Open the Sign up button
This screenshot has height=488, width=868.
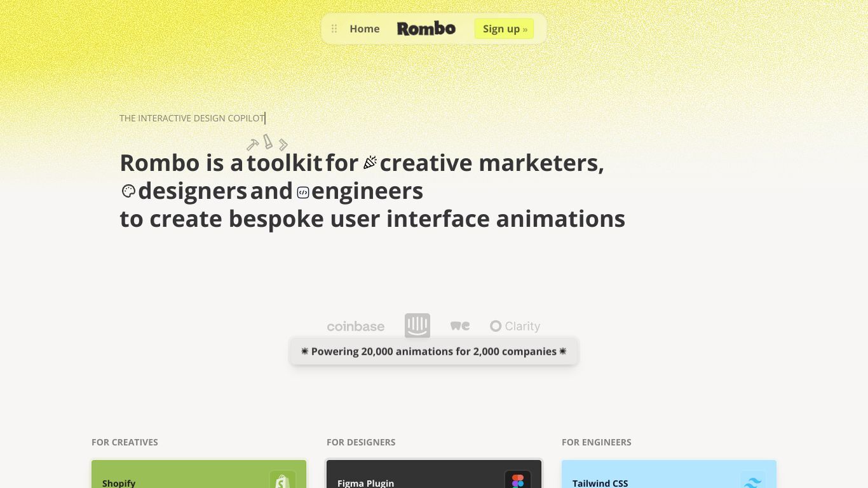click(x=505, y=29)
